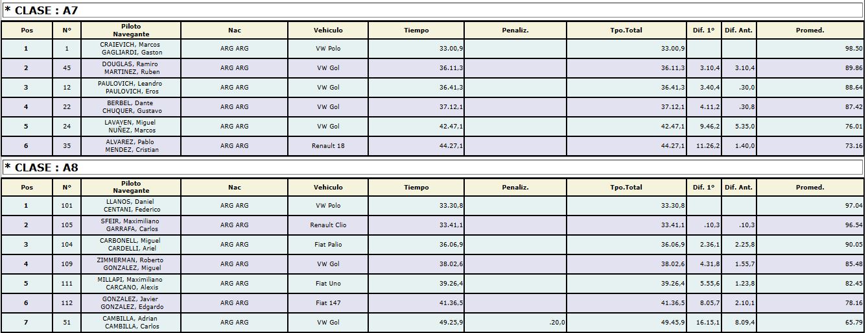868x333 pixels.
Task: Select the Tiempo column header in A7 table
Action: pos(416,31)
